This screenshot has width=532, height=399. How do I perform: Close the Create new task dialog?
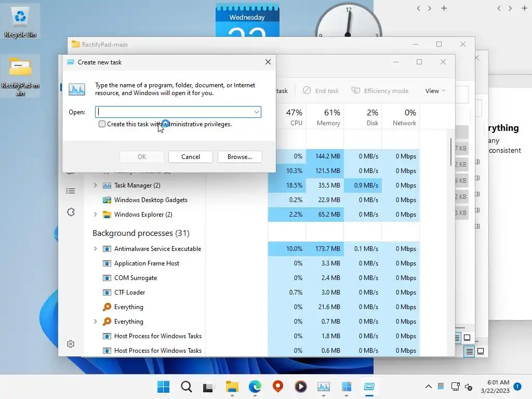[268, 62]
